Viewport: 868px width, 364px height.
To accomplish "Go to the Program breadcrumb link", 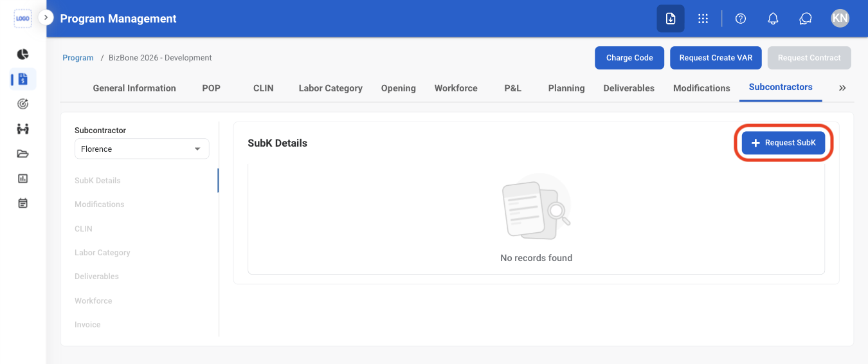I will [78, 58].
